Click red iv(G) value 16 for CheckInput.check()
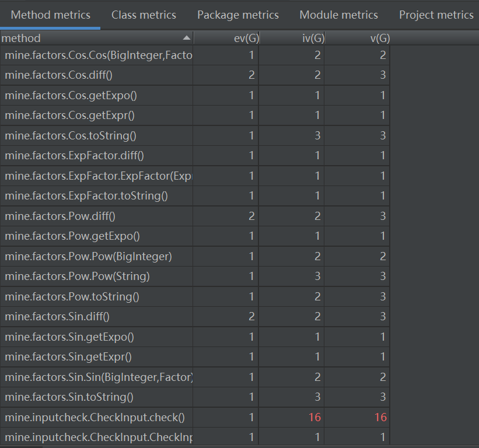Viewport: 479px width, 448px height. pyautogui.click(x=314, y=417)
